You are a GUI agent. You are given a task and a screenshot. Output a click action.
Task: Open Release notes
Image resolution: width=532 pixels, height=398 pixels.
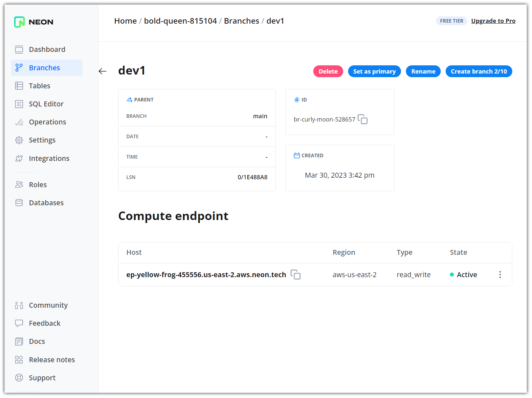(x=47, y=360)
